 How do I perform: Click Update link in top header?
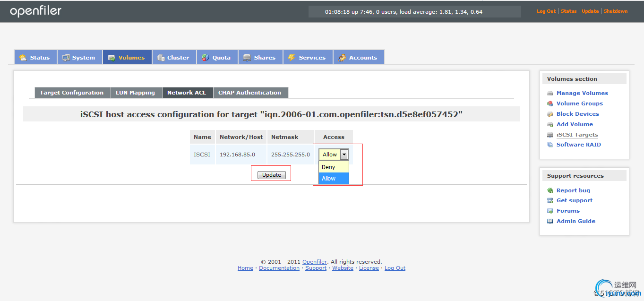(590, 11)
